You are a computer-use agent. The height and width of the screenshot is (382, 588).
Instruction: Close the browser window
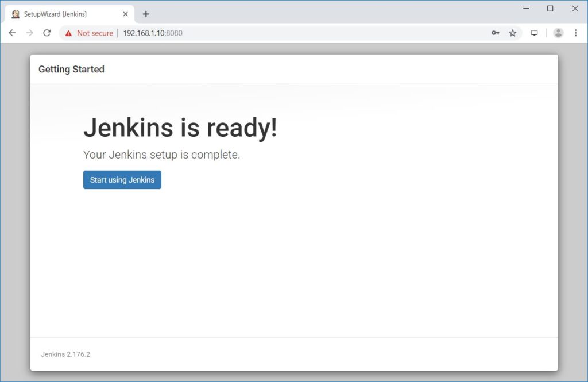point(575,8)
